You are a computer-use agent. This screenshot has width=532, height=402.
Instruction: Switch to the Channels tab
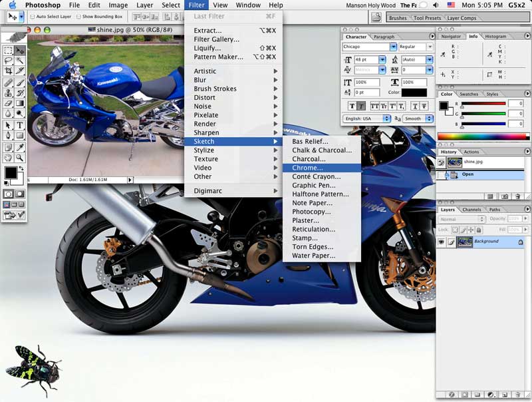471,210
